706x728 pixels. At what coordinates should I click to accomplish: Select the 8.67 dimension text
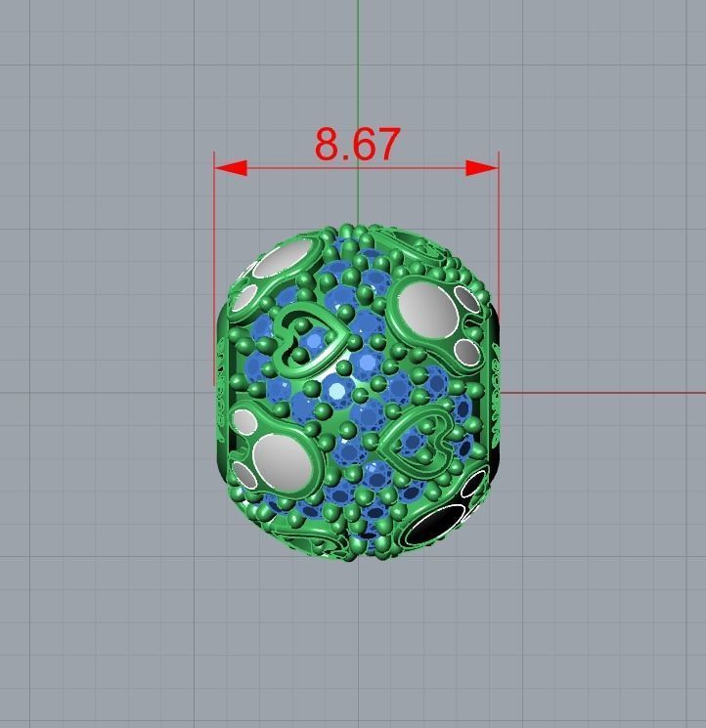pos(357,144)
